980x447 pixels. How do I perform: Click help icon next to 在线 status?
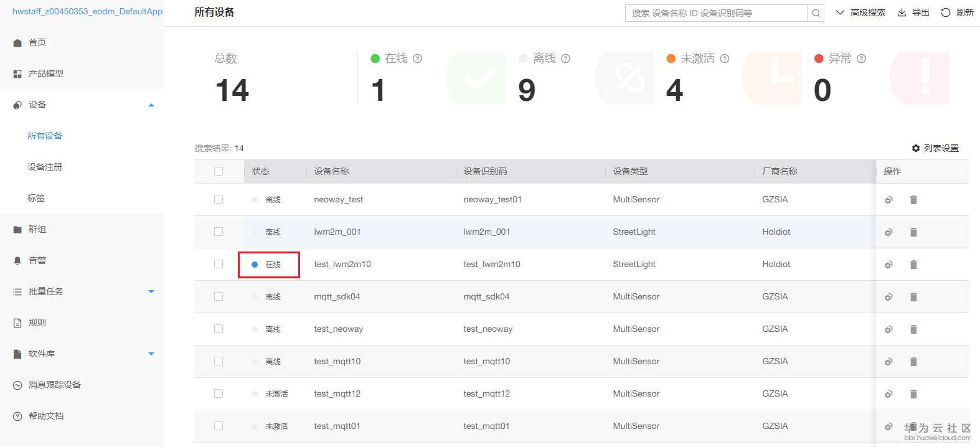418,59
